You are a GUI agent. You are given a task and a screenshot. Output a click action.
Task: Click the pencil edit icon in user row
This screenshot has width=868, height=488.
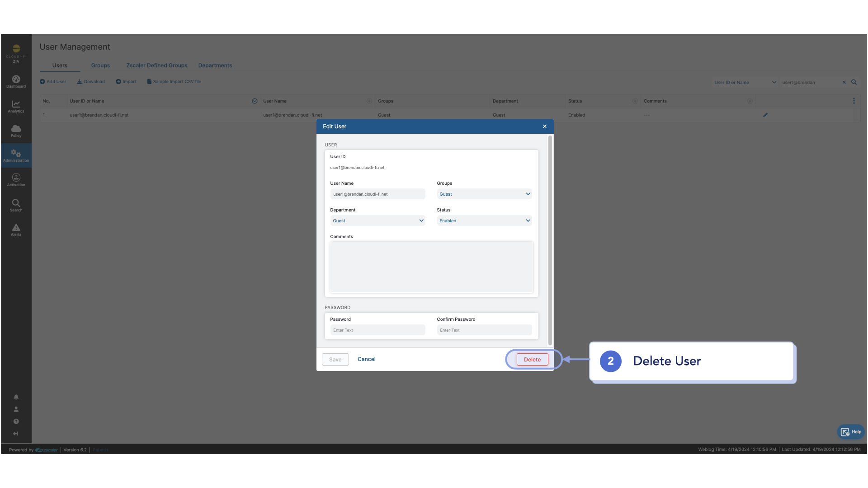[x=765, y=115]
